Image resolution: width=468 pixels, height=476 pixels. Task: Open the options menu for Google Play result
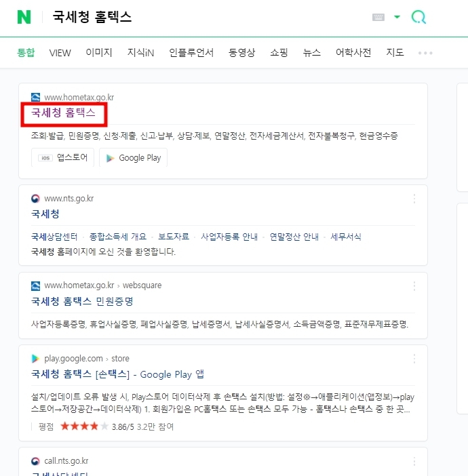[x=414, y=359]
